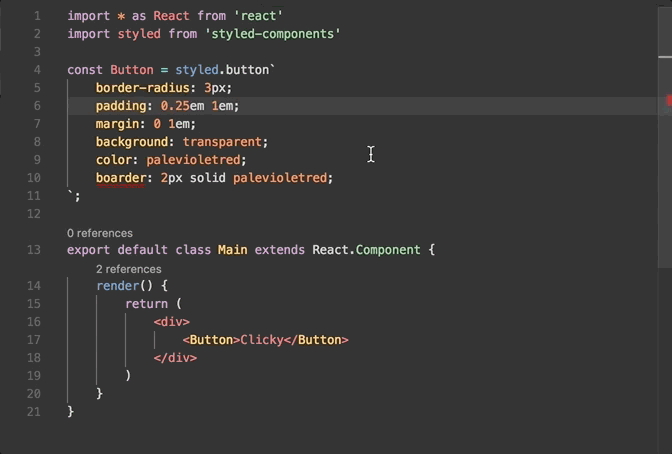
Task: Click the 'margin' property on line 7
Action: (117, 124)
